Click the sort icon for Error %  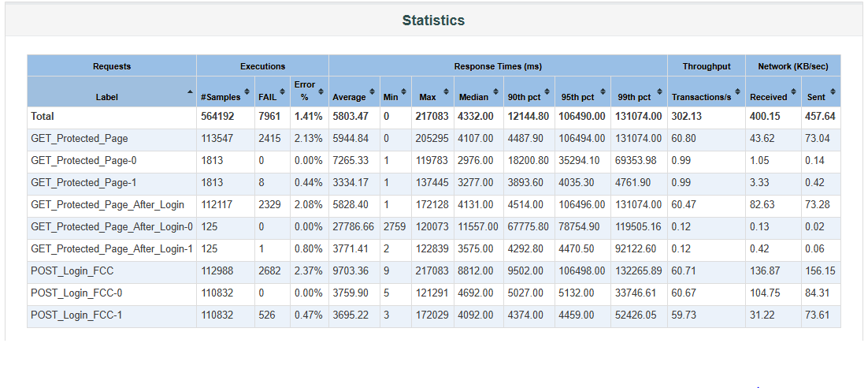(x=321, y=91)
